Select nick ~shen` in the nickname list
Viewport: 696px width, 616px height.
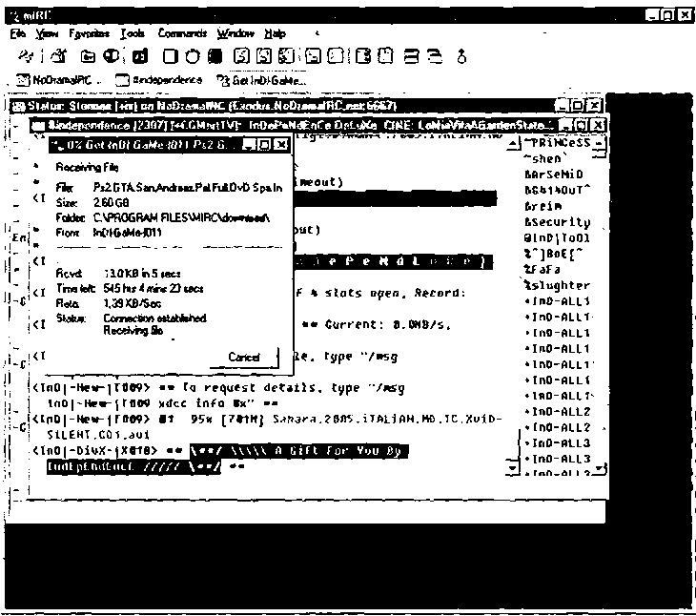[x=545, y=158]
